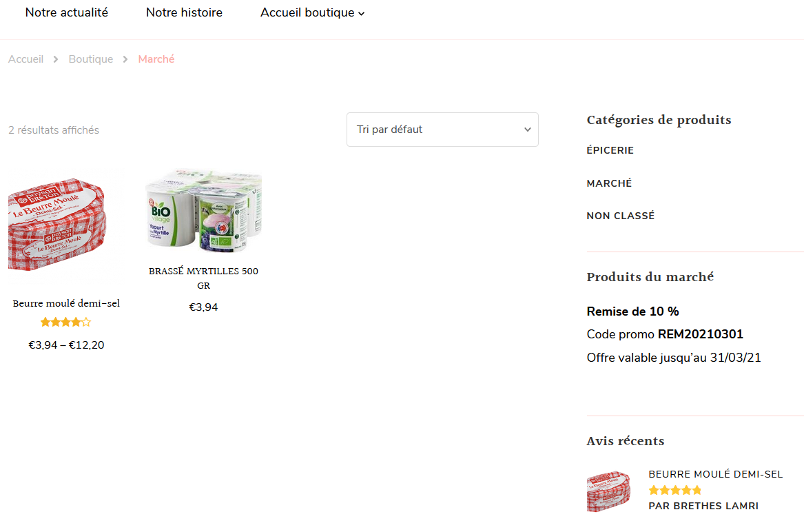Open the Beurre moulé demi-sel product title
The width and height of the screenshot is (804, 532).
pos(66,303)
